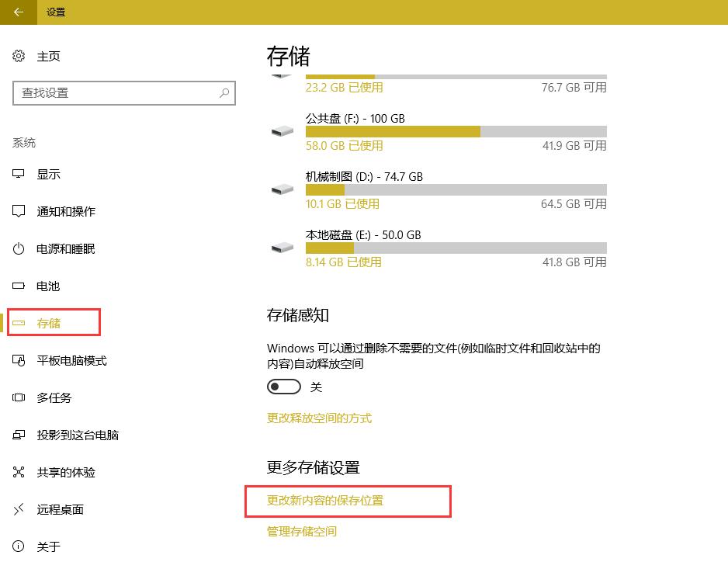Click the drive icon of 公共盘 (F:)

(x=283, y=131)
